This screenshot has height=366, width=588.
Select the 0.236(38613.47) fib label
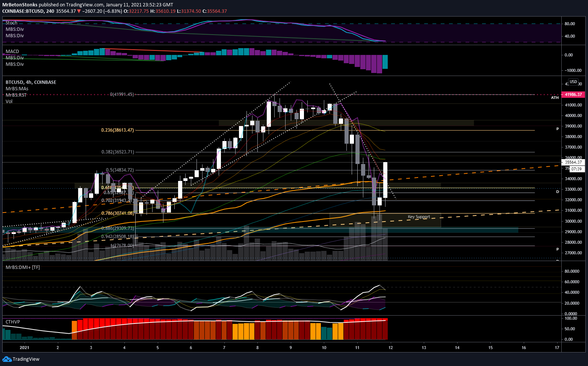(x=118, y=130)
